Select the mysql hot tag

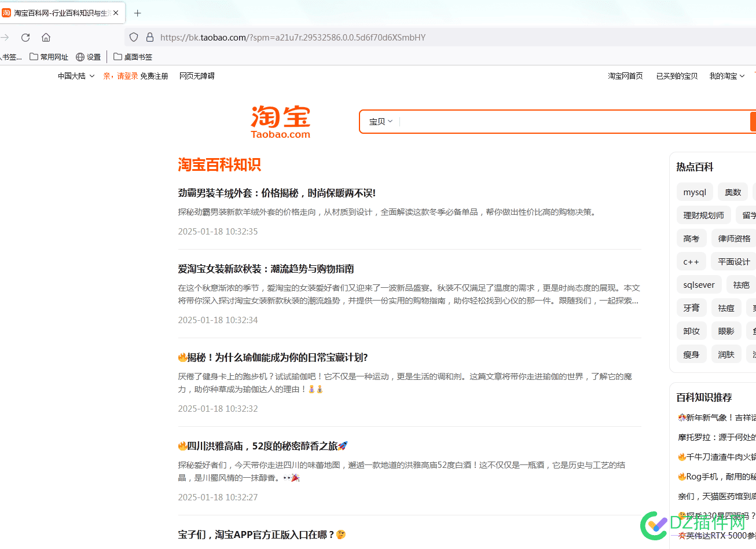pyautogui.click(x=695, y=192)
